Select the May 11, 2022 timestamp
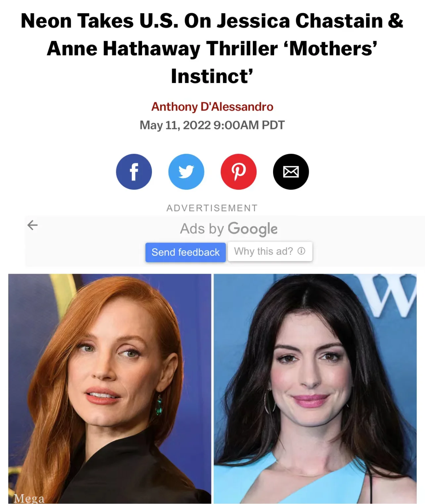 [x=212, y=125]
